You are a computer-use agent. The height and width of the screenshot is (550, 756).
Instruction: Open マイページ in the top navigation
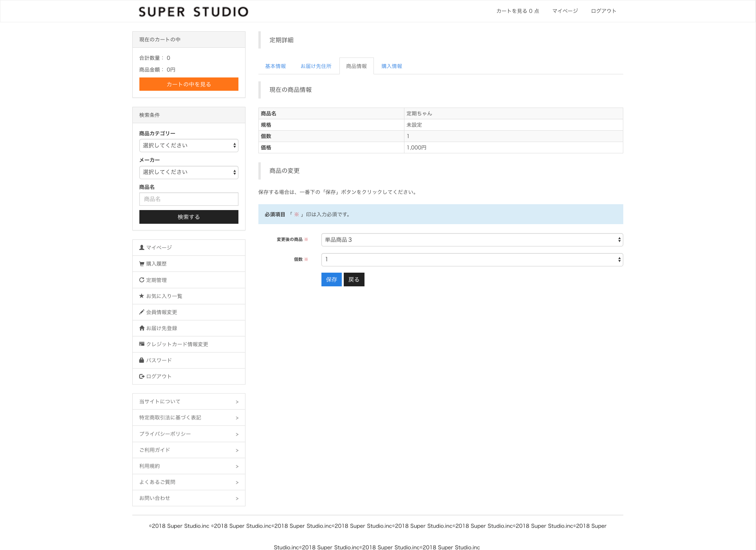pos(565,11)
